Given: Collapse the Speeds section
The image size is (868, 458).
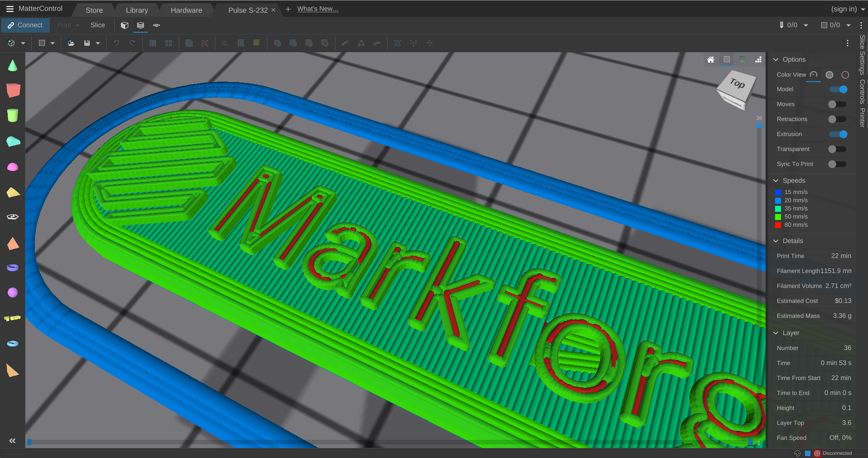Looking at the screenshot, I should (776, 180).
